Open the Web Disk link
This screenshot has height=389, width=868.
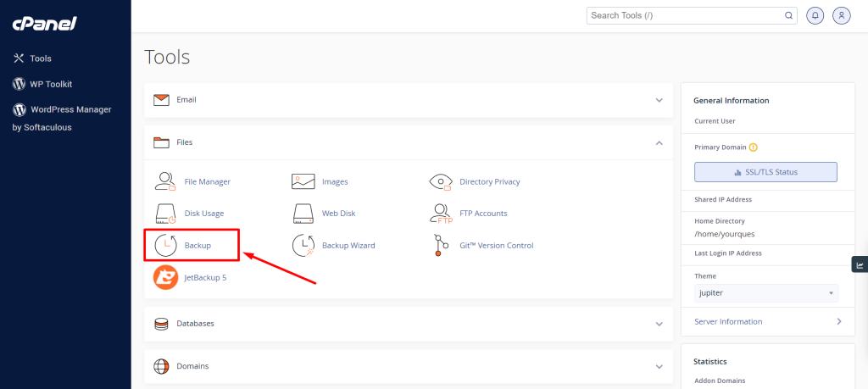pos(339,213)
